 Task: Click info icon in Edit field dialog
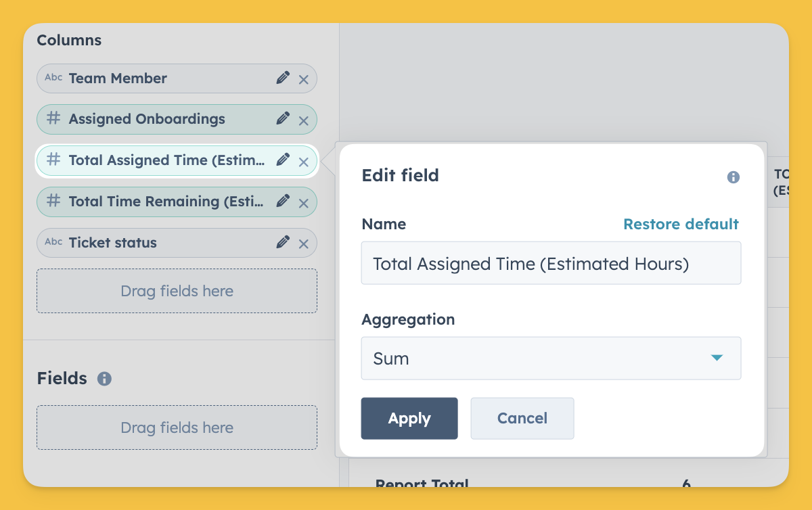[x=734, y=177]
